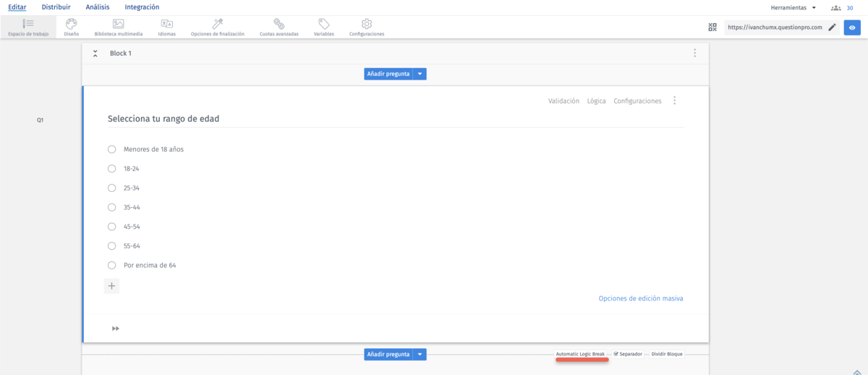Open top Añadir pregunta dropdown arrow
The height and width of the screenshot is (375, 868).
point(420,73)
